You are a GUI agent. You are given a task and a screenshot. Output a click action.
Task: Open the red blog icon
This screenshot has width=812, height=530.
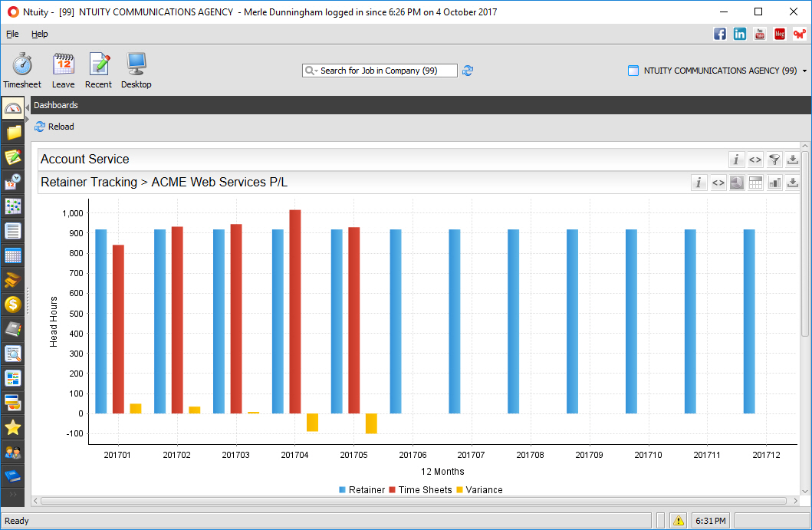[x=779, y=35]
